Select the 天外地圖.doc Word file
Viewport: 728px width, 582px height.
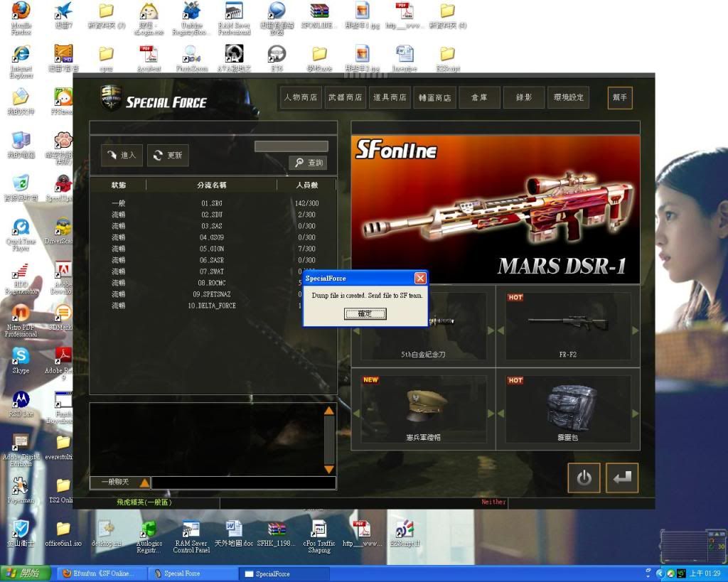point(233,533)
